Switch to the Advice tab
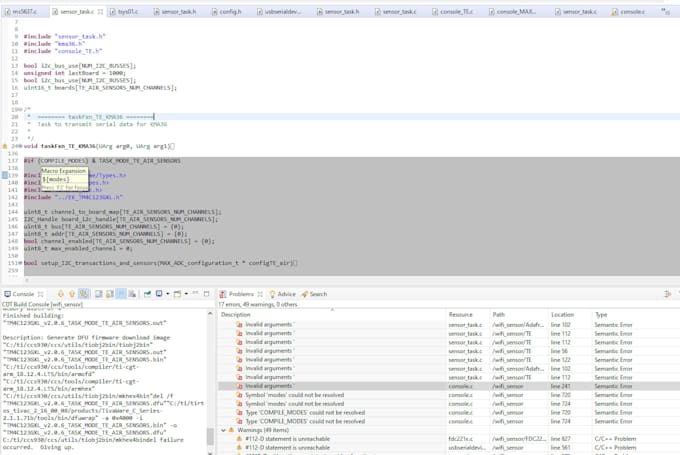This screenshot has height=455, width=680. [x=282, y=294]
